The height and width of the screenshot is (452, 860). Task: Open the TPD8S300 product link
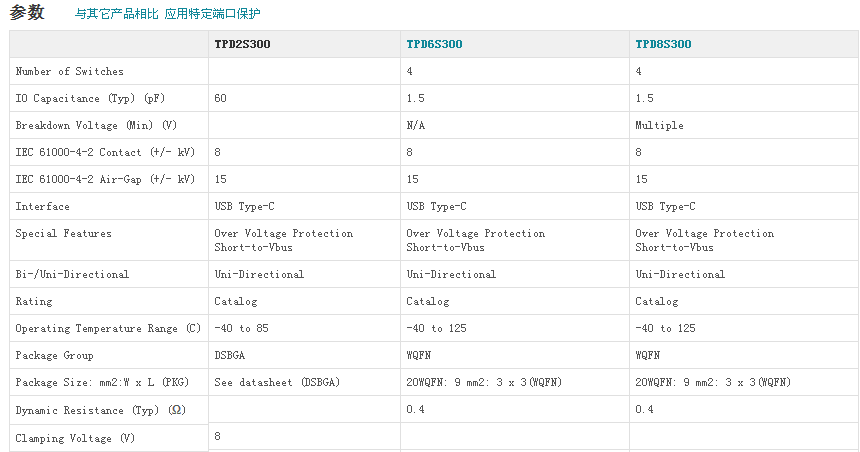tap(663, 44)
